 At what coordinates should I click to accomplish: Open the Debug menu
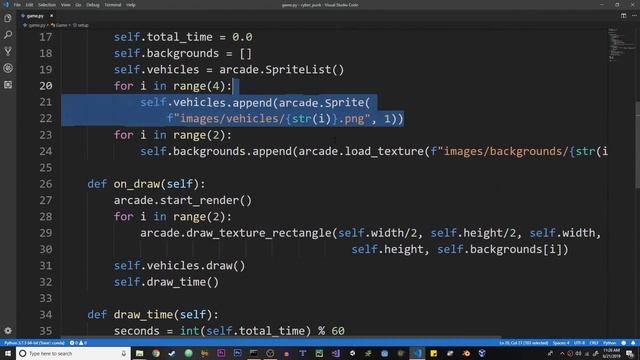click(x=93, y=5)
